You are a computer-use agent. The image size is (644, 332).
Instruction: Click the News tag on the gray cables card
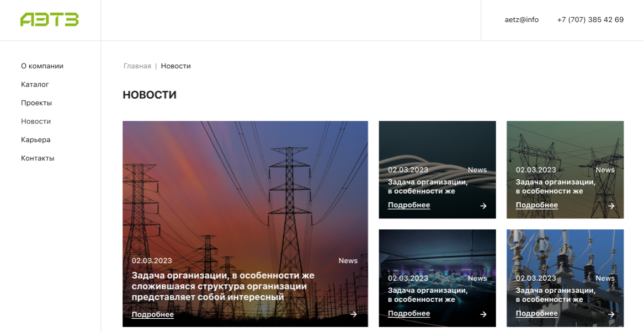coord(477,170)
